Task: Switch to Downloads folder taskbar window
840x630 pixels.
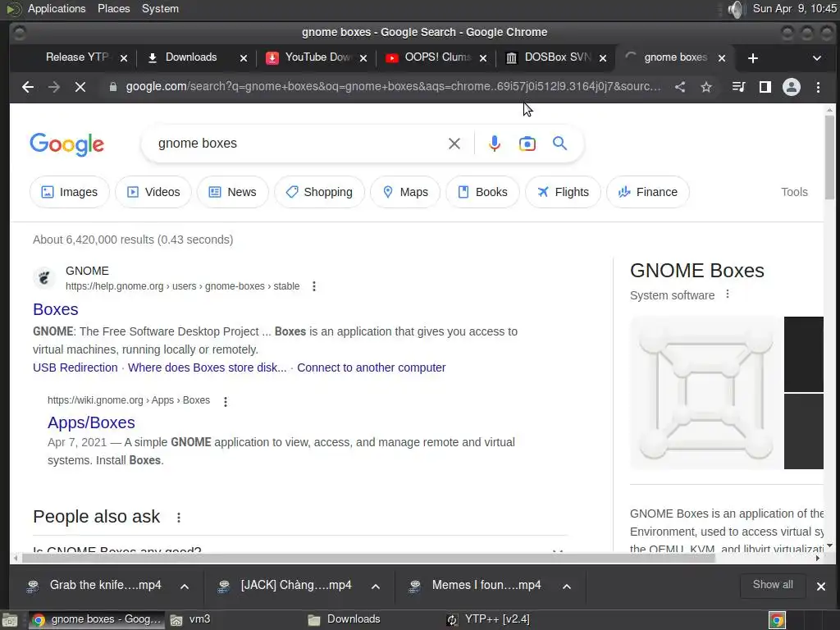Action: coord(344,620)
